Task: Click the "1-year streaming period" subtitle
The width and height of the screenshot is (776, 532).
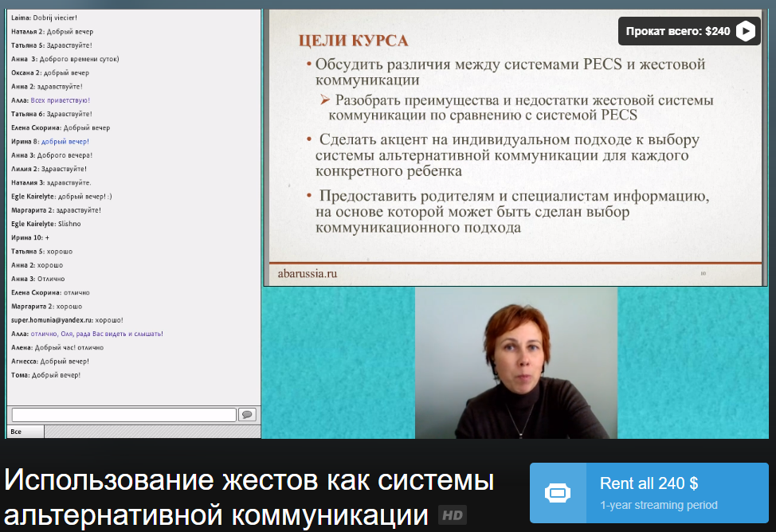Action: [x=658, y=505]
